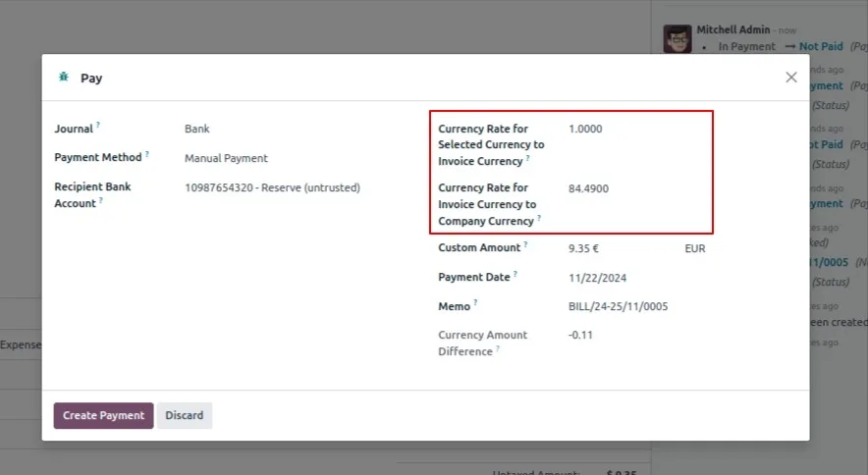Click the Not Paid status in top chatter entry
868x475 pixels.
pyautogui.click(x=821, y=46)
